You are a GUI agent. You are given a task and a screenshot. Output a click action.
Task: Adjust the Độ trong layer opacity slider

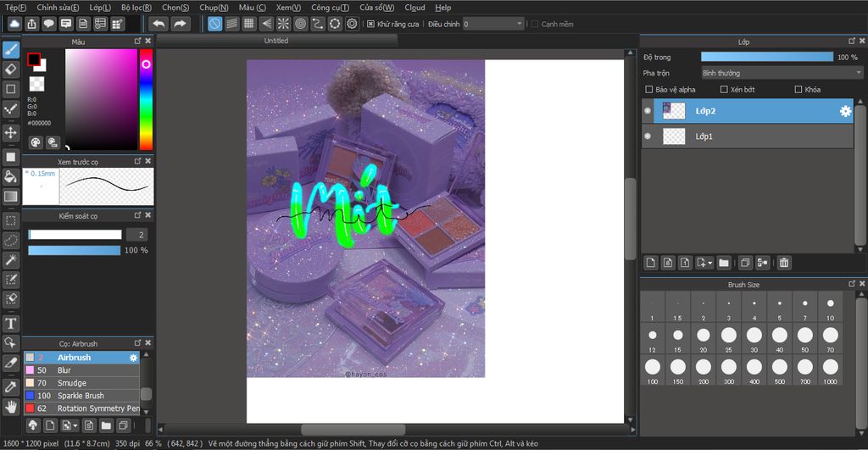click(x=766, y=57)
